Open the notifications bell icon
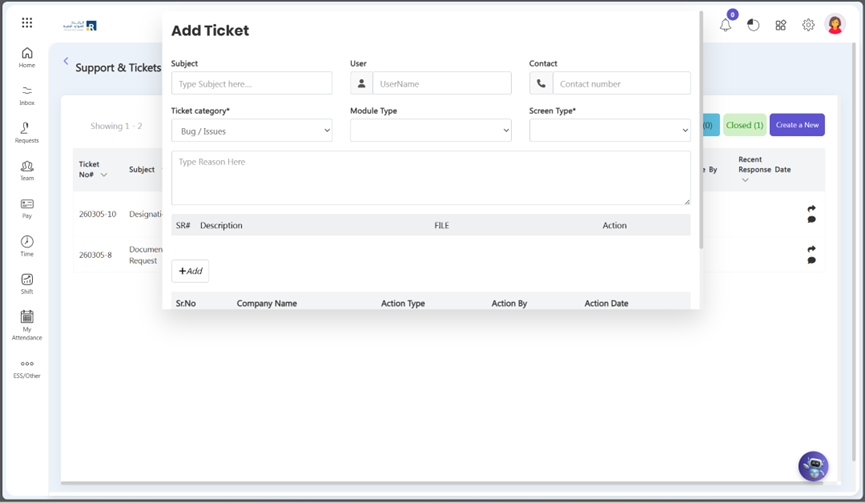 [x=726, y=25]
